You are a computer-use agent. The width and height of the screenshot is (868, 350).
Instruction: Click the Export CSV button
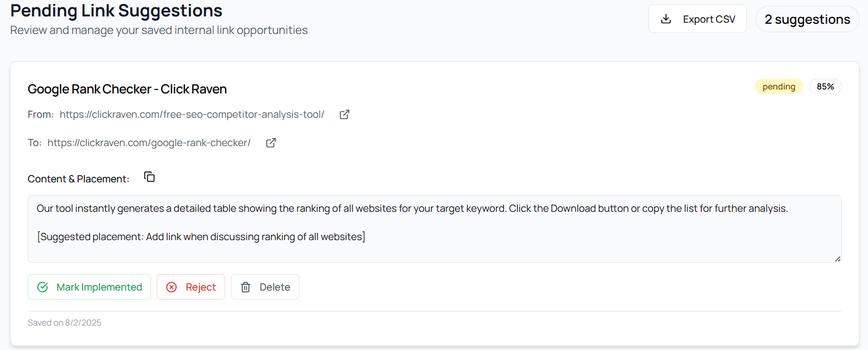[698, 19]
